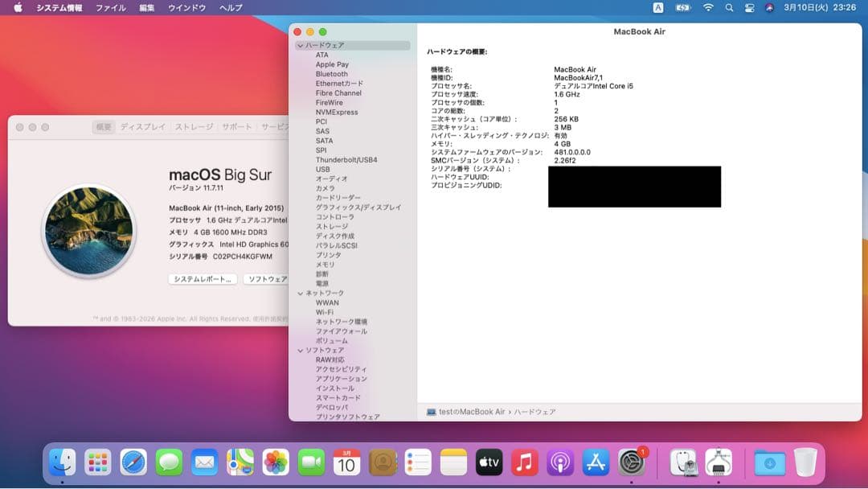Open the ファイル menu
This screenshot has width=868, height=489.
click(109, 7)
